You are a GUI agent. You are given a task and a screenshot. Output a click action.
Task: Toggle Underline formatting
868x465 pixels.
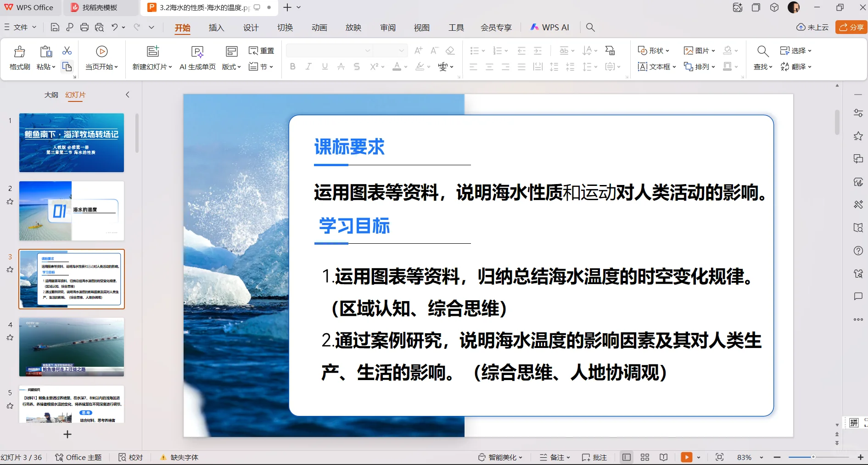click(x=325, y=67)
